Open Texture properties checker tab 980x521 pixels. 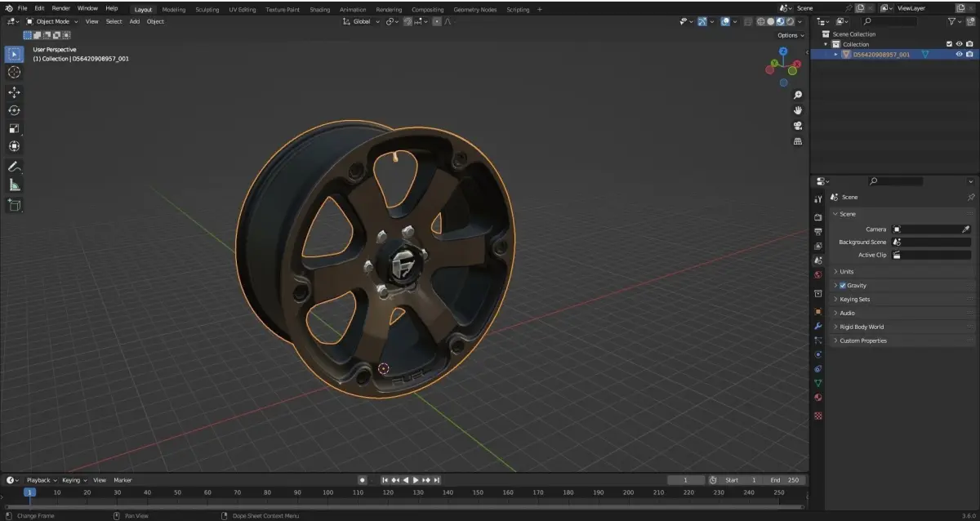click(x=818, y=416)
